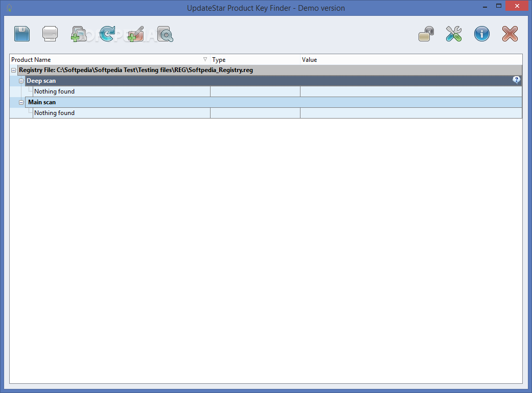Viewport: 532px width, 393px height.
Task: Click the add computer scan icon
Action: coord(79,34)
